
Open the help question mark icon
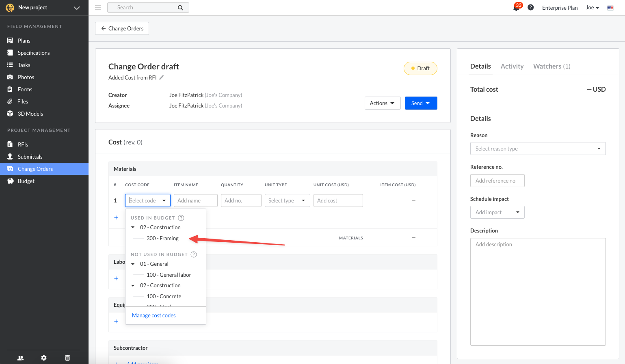530,8
